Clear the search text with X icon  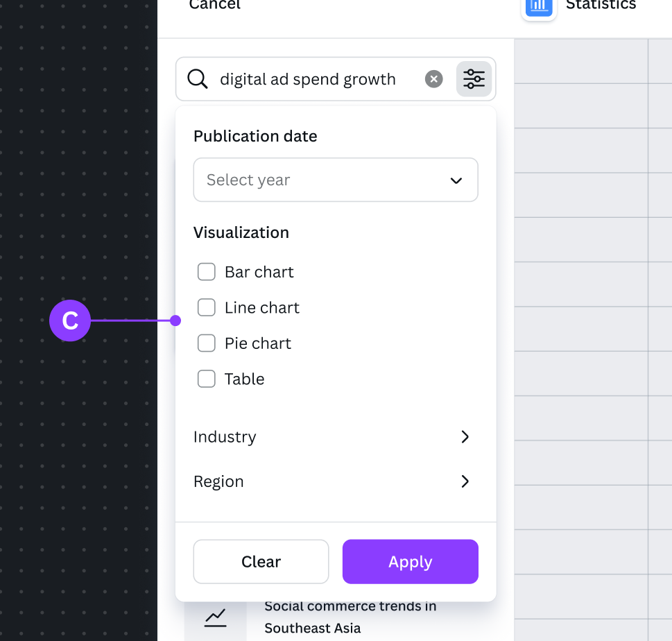[x=433, y=79]
